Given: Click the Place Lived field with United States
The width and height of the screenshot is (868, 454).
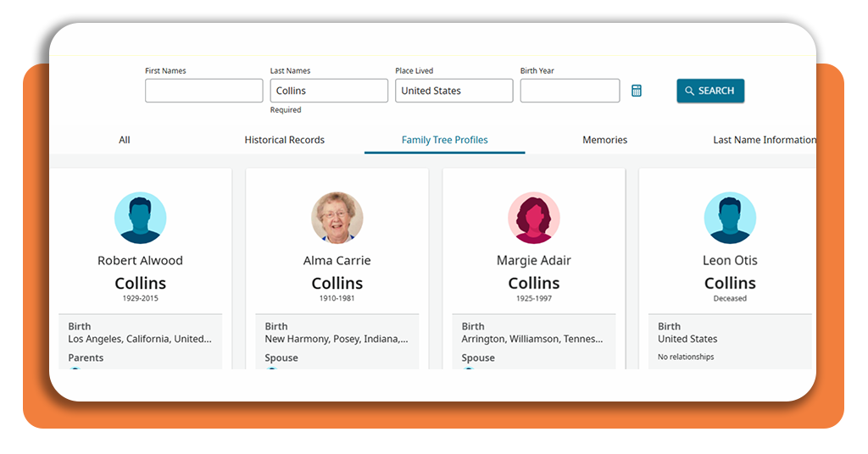Looking at the screenshot, I should click(x=454, y=91).
